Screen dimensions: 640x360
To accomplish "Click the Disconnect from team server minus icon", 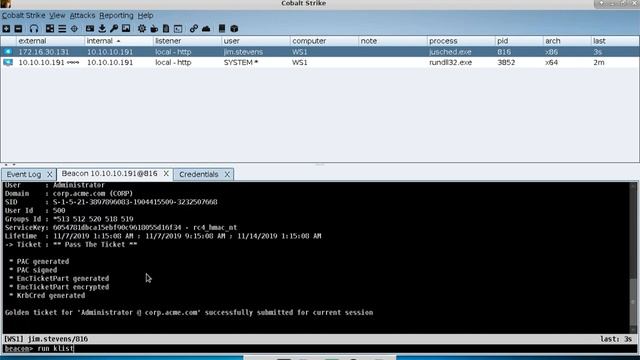I will point(18,29).
